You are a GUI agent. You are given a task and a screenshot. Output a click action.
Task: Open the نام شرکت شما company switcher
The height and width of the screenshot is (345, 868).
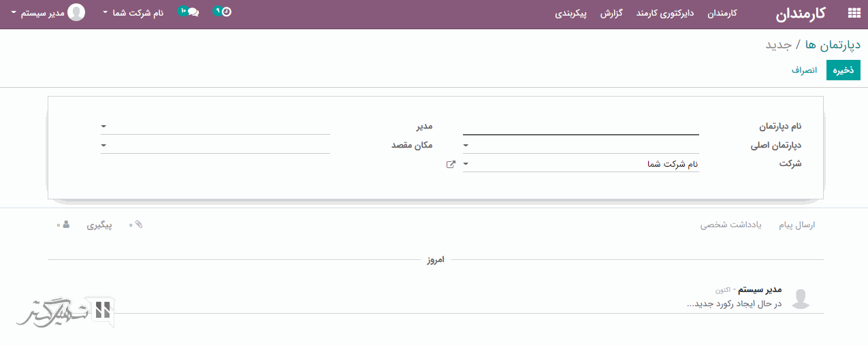point(134,13)
